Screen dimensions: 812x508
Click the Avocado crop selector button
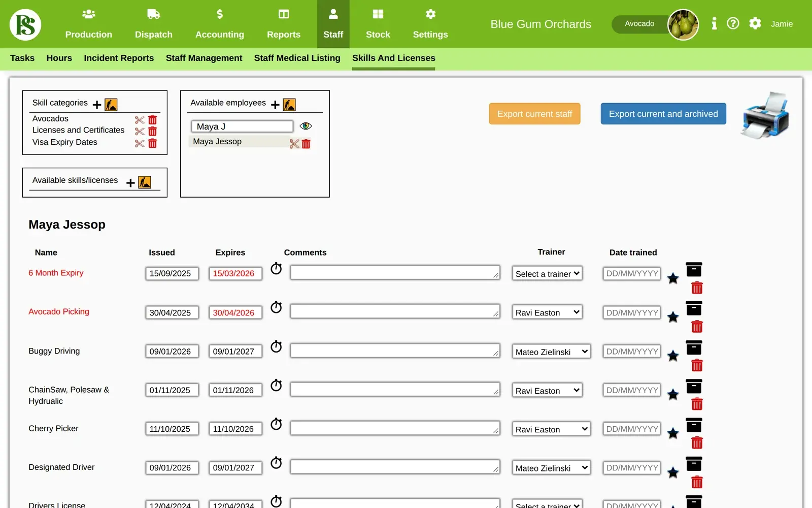click(640, 24)
